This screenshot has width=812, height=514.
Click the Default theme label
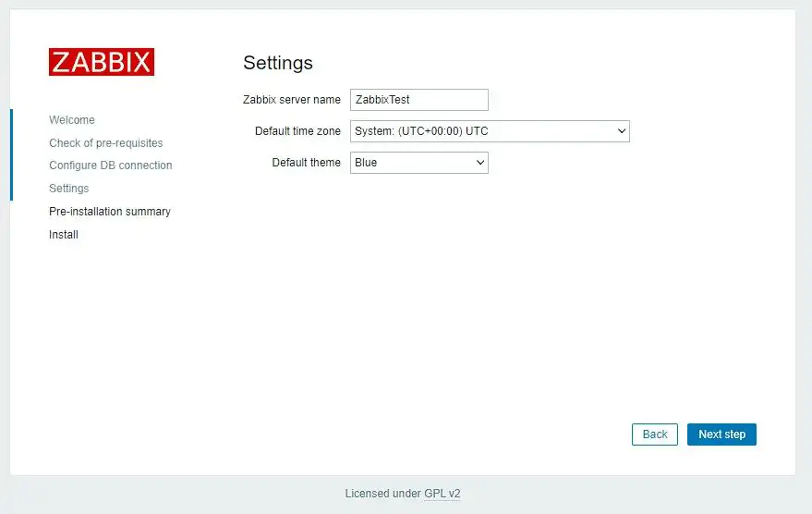click(306, 162)
